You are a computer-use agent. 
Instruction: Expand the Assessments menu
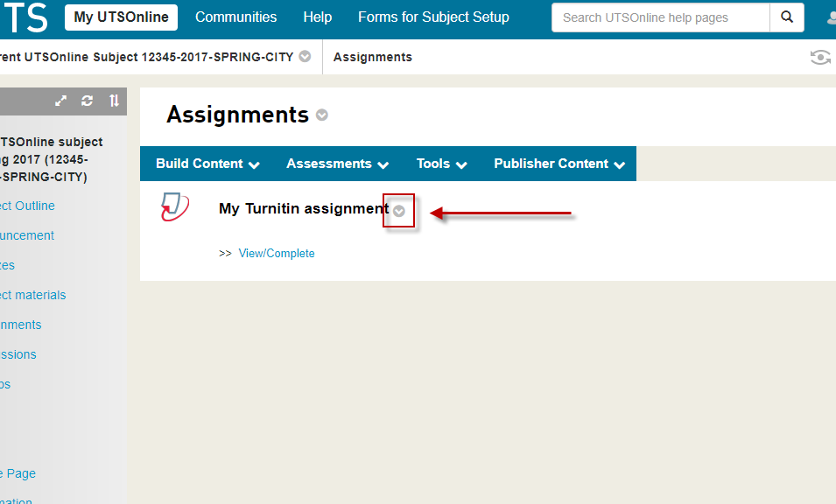pyautogui.click(x=338, y=164)
